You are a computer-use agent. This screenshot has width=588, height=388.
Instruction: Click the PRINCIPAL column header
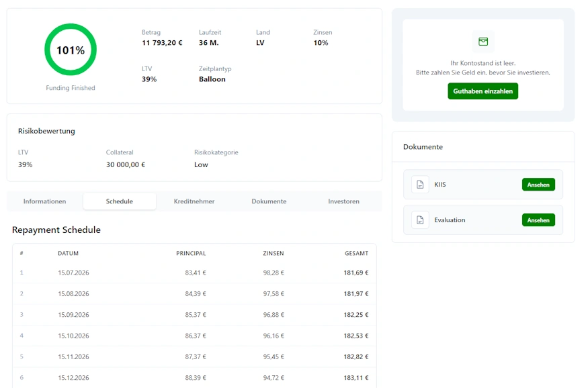191,254
